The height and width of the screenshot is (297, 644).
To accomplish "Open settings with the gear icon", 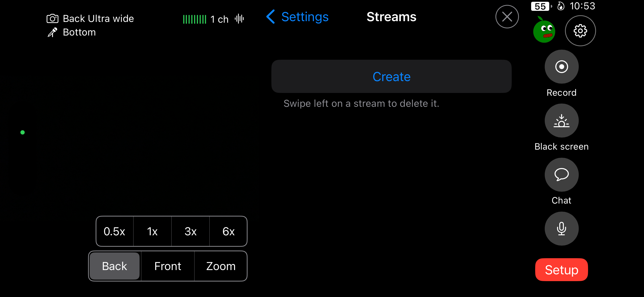I will 580,31.
